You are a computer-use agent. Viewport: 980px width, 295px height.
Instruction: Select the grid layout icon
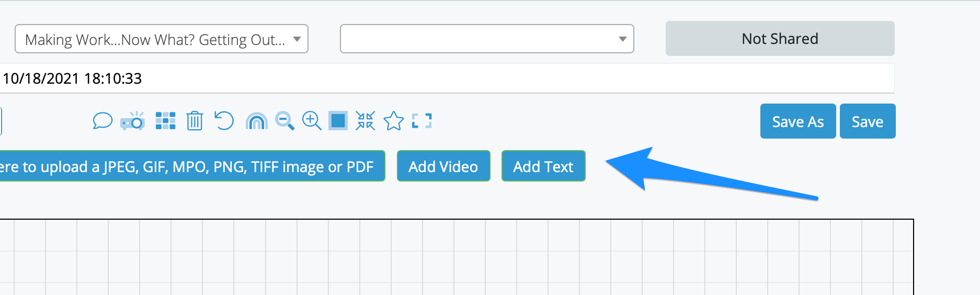point(165,121)
